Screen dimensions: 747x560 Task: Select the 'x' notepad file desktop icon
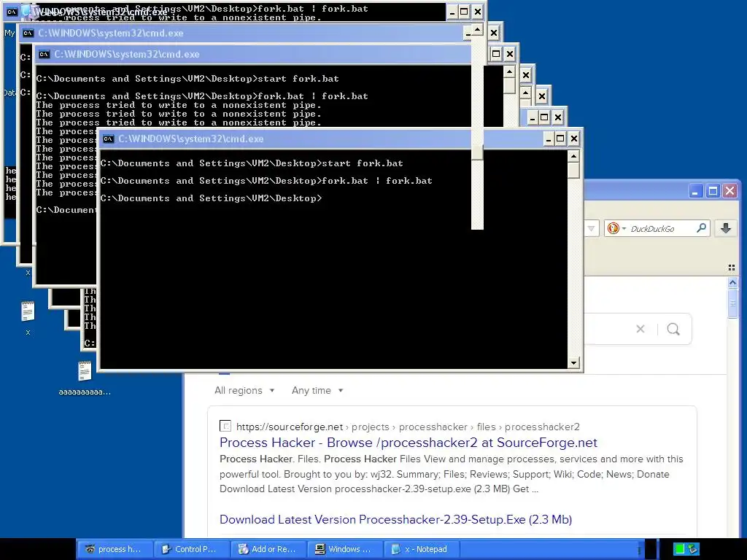tap(28, 311)
